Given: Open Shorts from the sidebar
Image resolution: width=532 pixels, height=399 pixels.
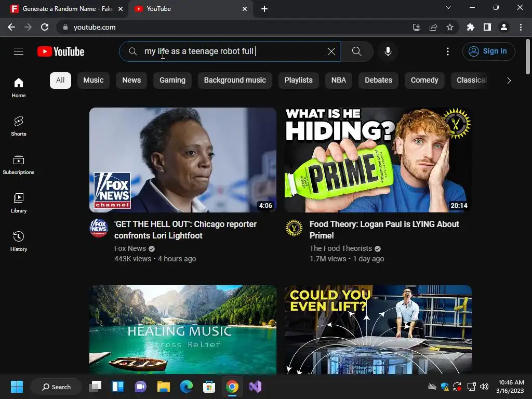Looking at the screenshot, I should 19,126.
